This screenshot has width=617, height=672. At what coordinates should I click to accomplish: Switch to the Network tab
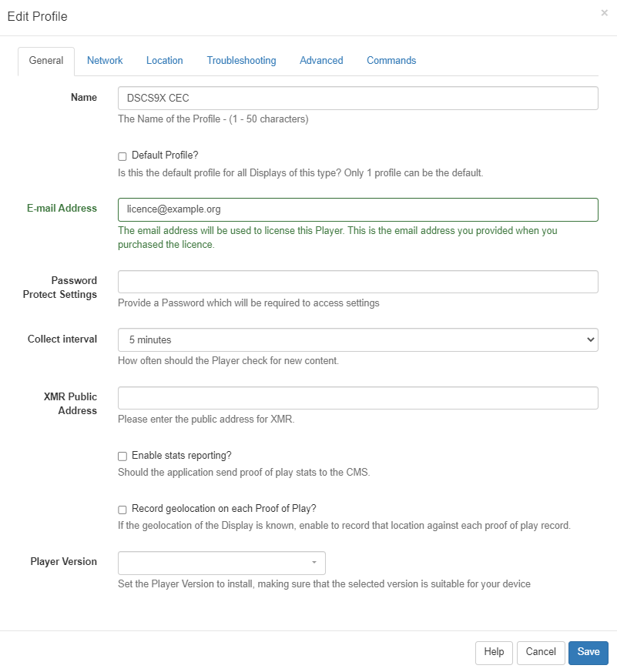pos(105,61)
